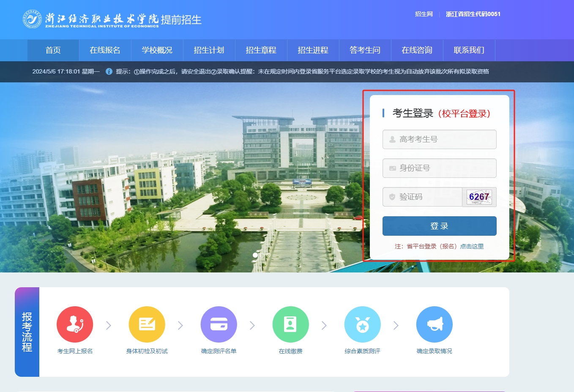Screen dimensions: 574x392
Task: Click the 点击这里 provincial platform link
Action: (x=472, y=246)
